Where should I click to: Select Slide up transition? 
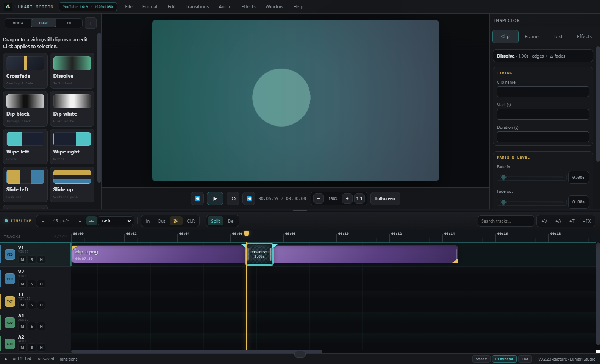point(72,184)
